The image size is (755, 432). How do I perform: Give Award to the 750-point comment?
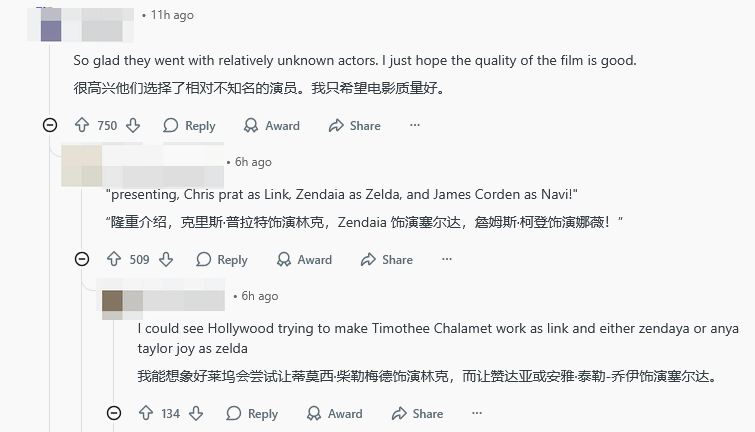271,126
